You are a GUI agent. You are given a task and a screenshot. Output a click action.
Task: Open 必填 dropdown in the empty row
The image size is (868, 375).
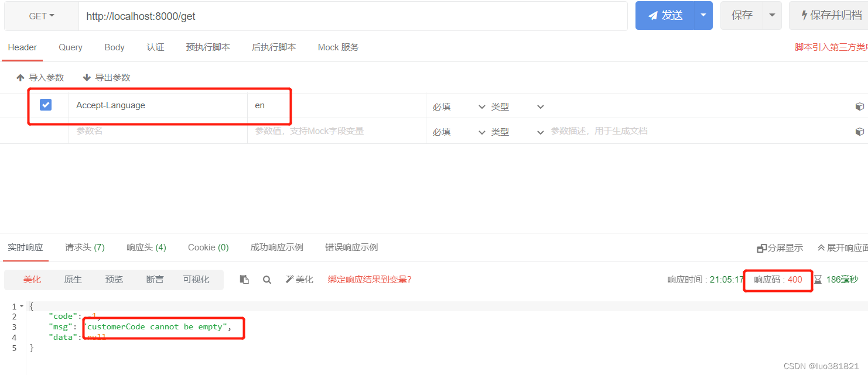(459, 132)
